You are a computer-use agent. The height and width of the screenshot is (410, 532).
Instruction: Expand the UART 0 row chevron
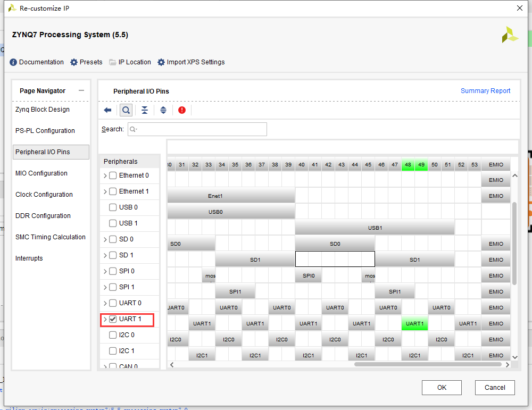coord(105,303)
